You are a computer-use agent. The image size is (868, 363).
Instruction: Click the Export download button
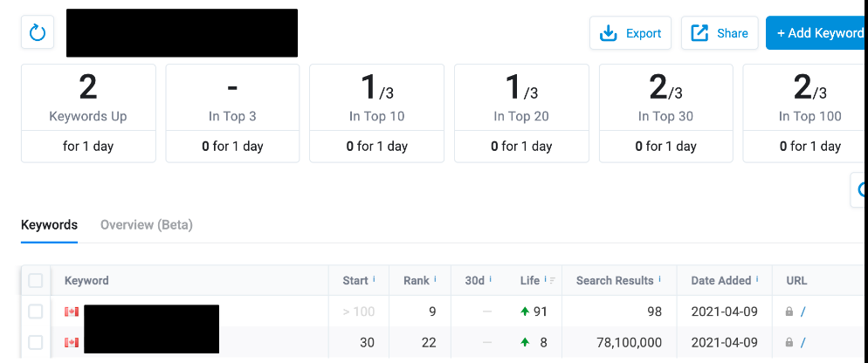click(x=630, y=33)
